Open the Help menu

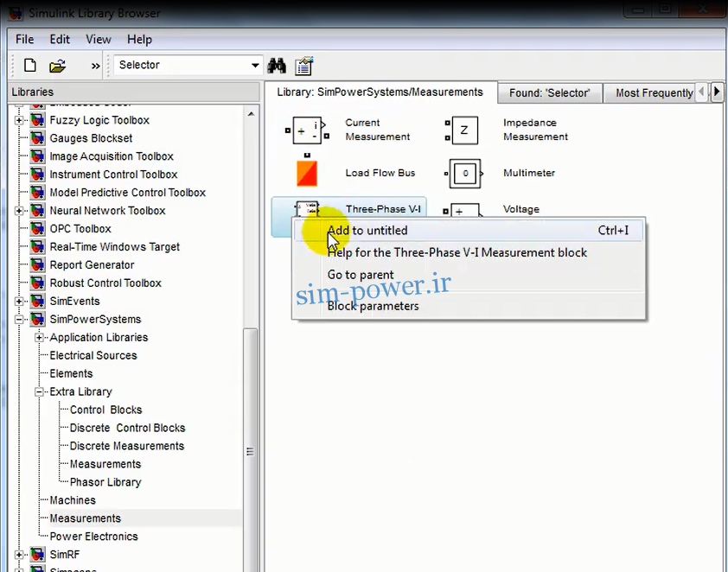coord(140,40)
